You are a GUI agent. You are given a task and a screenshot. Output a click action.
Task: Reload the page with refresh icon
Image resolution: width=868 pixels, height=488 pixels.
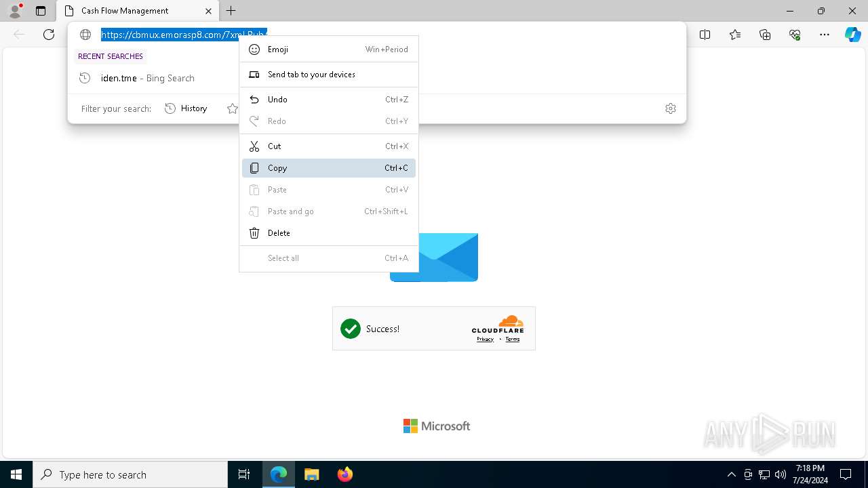point(49,35)
